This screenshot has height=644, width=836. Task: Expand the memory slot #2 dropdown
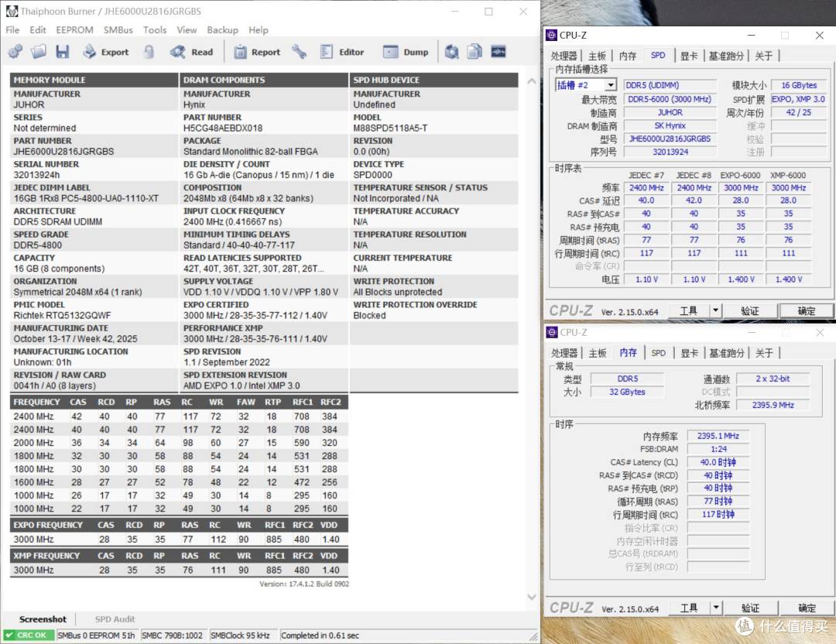611,85
